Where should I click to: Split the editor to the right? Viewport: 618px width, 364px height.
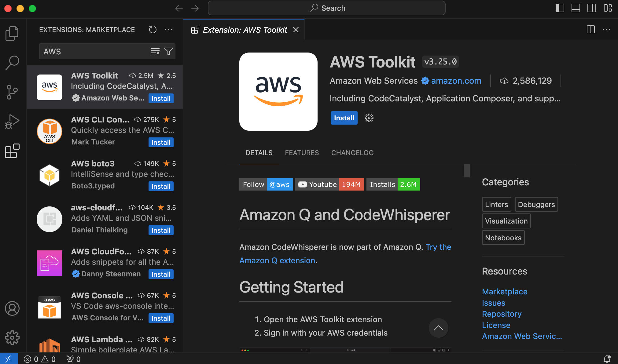click(x=591, y=30)
